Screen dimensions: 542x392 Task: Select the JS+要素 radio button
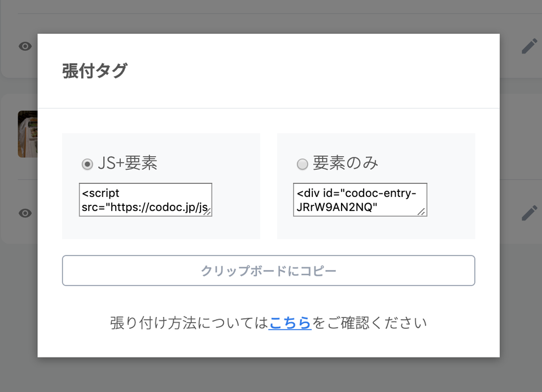click(87, 164)
